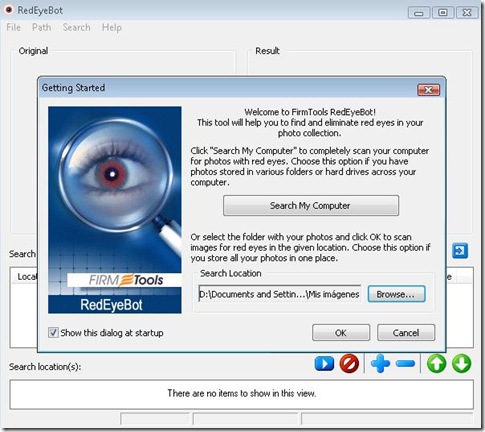Remove a search location with the blue minus icon
Screen dimensions: 485x432
coord(406,364)
